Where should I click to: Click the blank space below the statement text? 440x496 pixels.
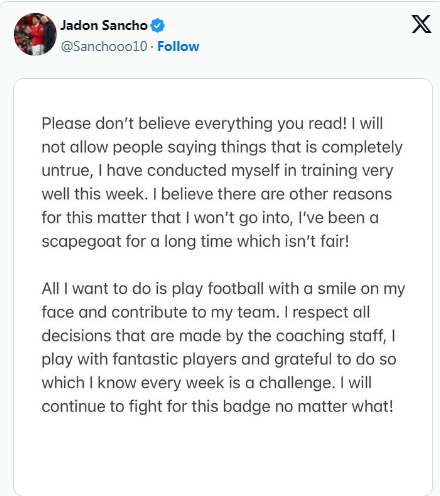point(223,453)
